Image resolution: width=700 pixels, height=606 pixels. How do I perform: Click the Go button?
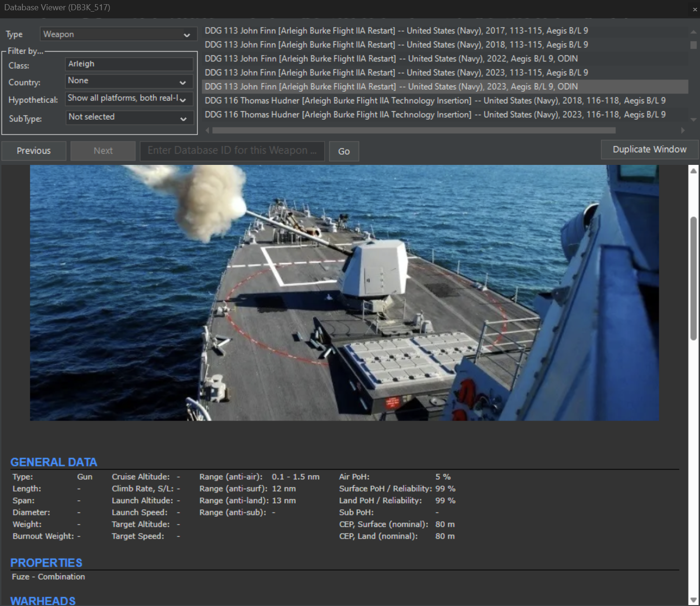[x=344, y=151]
